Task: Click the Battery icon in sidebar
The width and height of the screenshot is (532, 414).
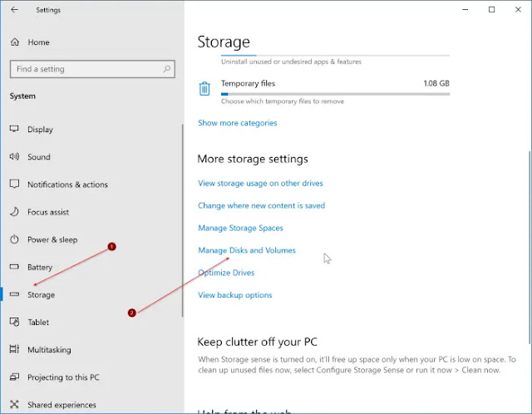Action: [14, 267]
